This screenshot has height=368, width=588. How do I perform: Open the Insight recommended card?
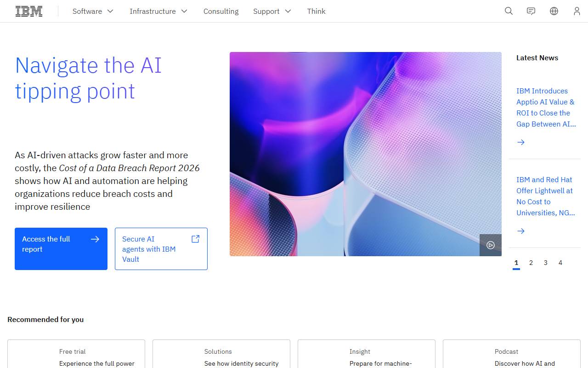[x=367, y=354]
